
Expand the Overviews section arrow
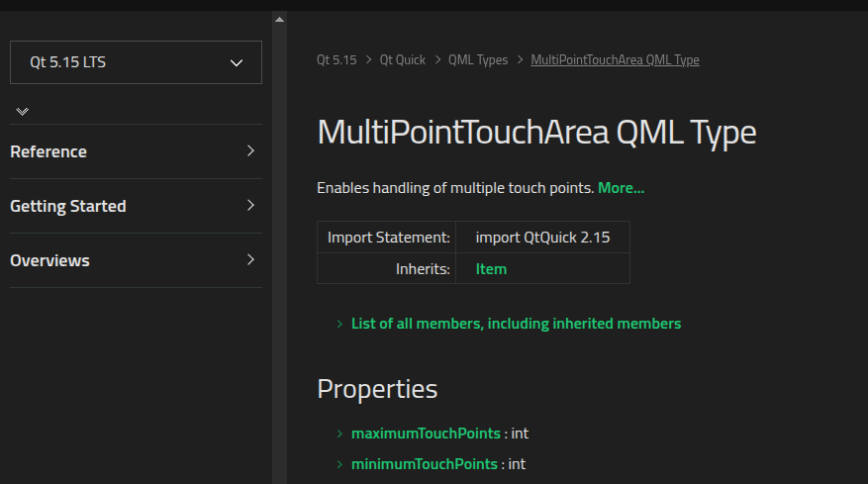click(250, 259)
